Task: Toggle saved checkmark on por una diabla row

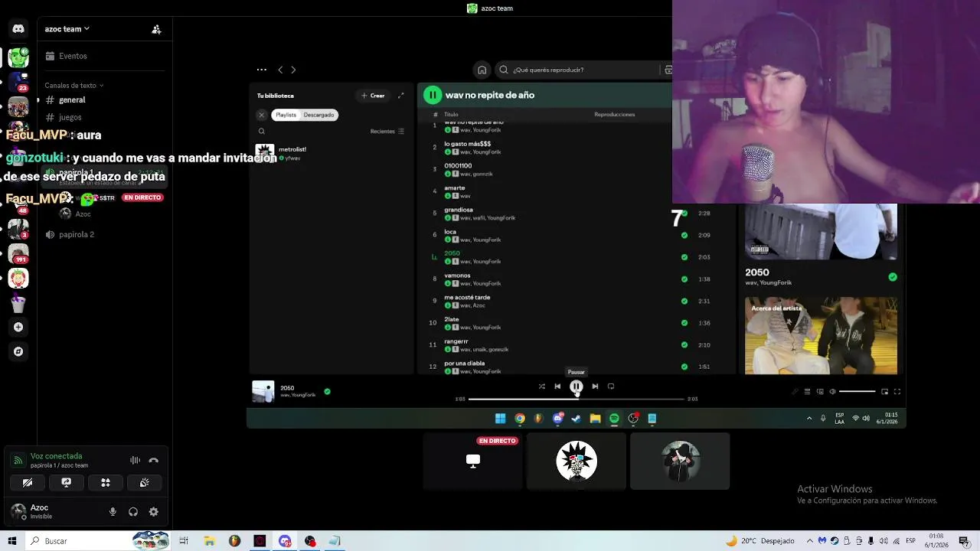Action: 684,367
